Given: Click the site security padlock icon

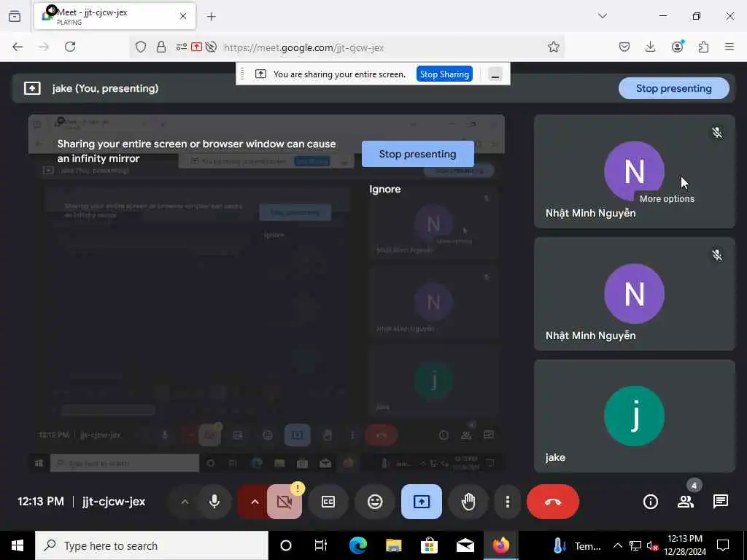Looking at the screenshot, I should click(161, 47).
